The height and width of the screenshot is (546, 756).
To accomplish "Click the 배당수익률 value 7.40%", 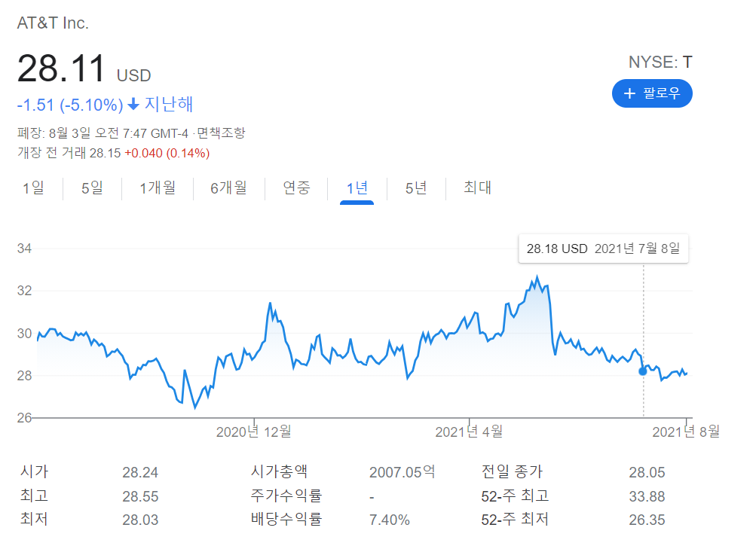I will [x=389, y=520].
